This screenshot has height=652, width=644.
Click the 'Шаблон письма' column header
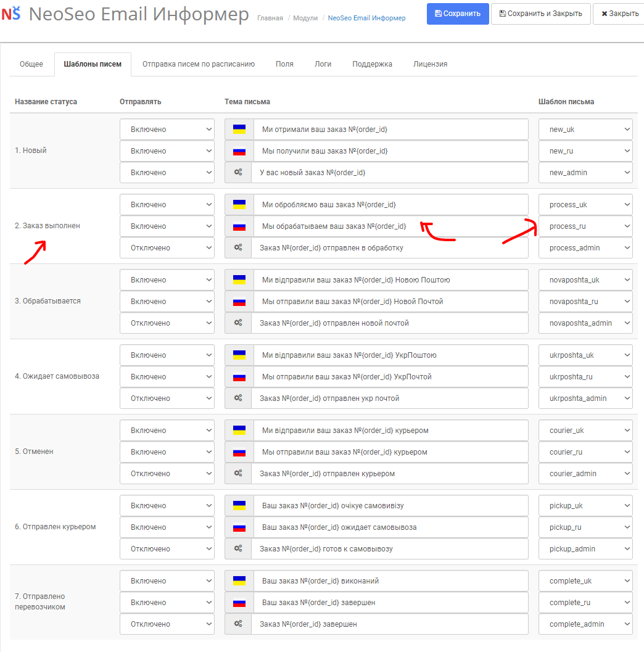click(x=566, y=102)
